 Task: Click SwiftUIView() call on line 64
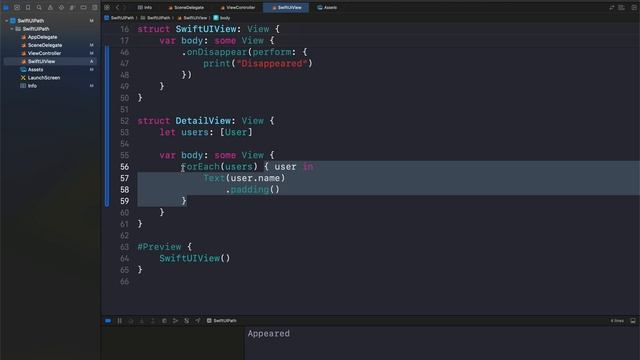coord(195,258)
